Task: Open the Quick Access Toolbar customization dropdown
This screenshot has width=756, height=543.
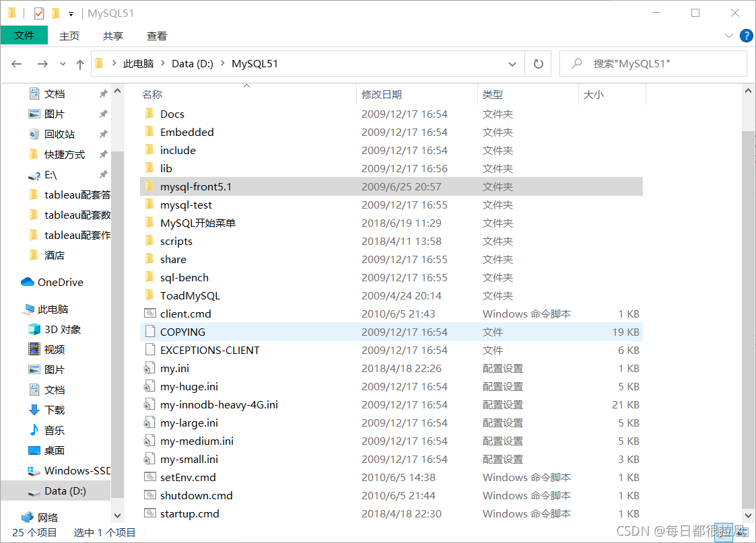Action: coord(70,11)
